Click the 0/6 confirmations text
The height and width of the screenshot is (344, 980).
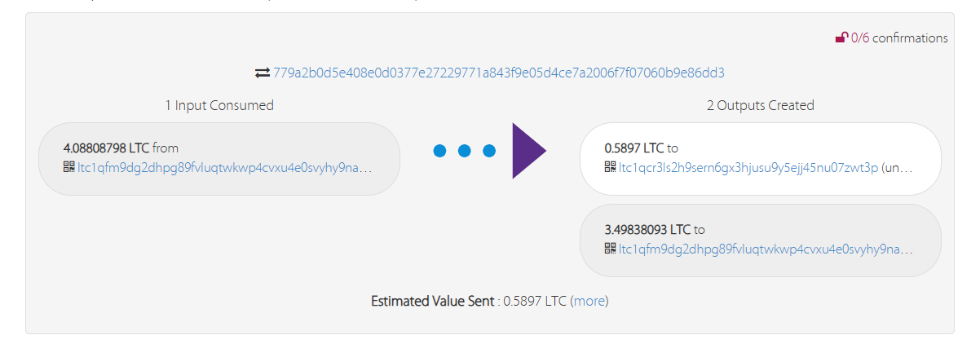899,37
